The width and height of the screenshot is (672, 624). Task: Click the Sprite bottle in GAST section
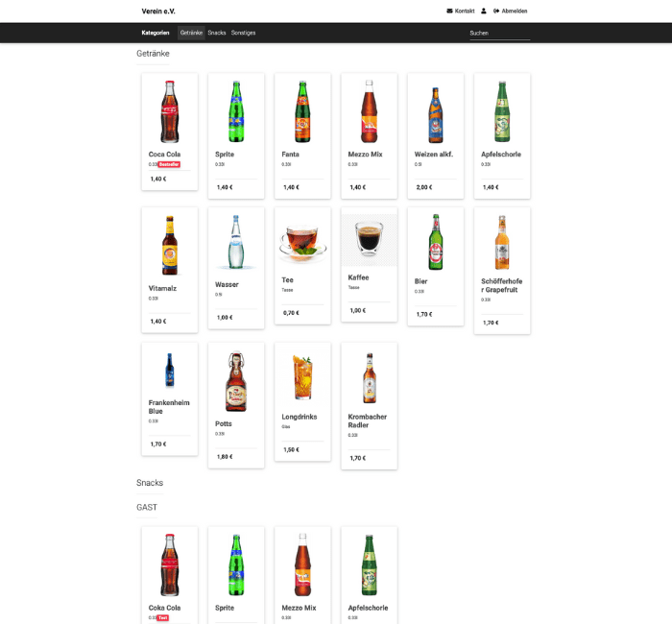[236, 564]
